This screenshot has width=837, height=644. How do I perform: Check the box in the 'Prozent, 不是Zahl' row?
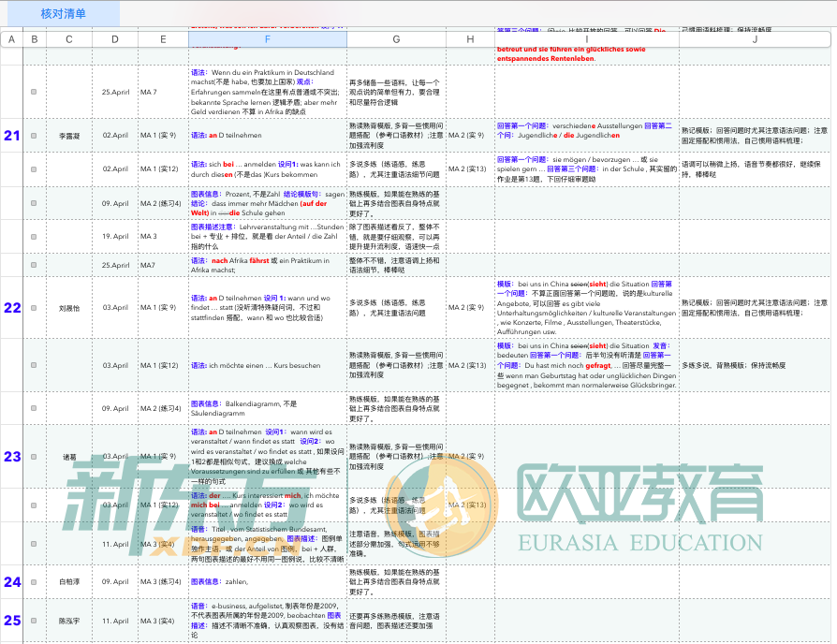pos(34,203)
